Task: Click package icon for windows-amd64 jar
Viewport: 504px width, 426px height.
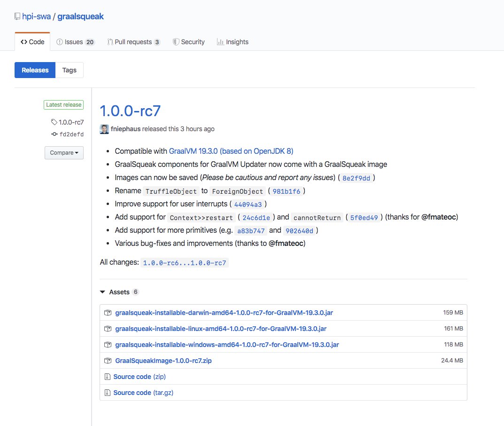Action: (x=108, y=345)
